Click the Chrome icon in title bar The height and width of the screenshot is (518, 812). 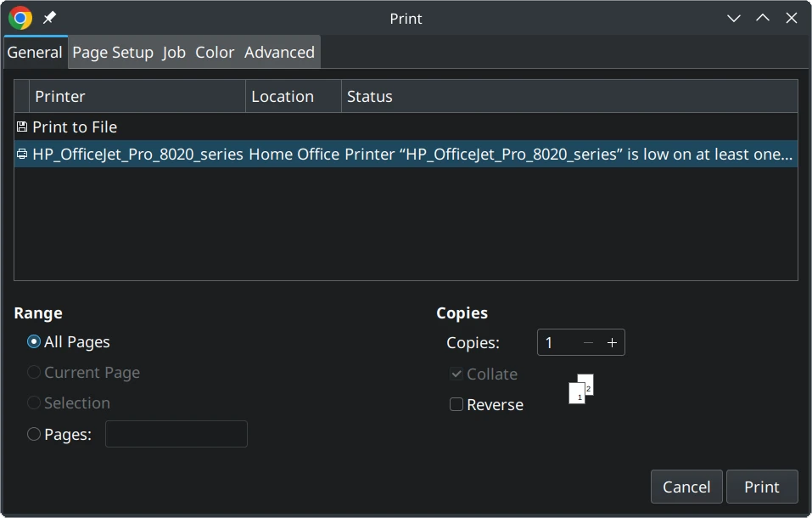tap(20, 18)
